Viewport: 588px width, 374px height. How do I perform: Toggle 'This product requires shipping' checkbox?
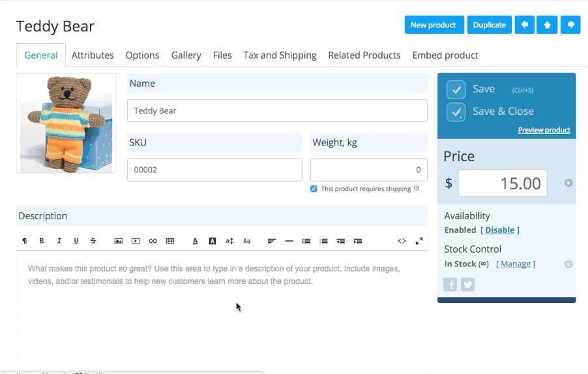click(314, 189)
